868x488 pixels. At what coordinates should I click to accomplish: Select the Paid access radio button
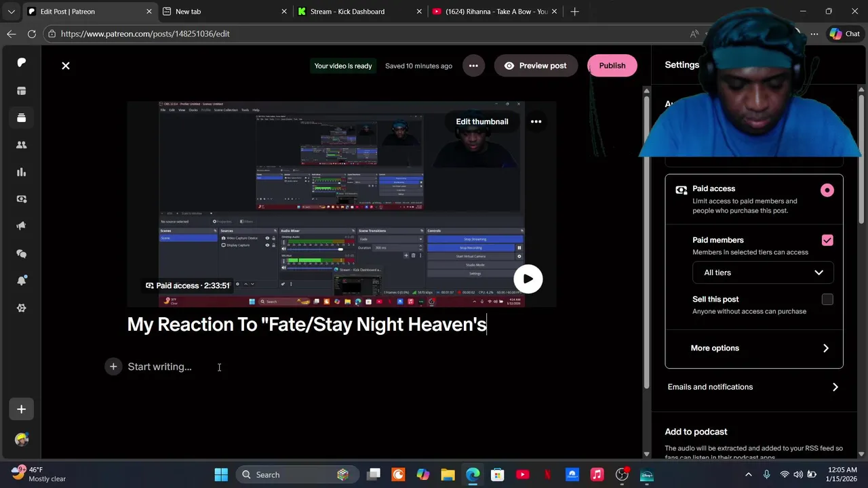point(827,190)
